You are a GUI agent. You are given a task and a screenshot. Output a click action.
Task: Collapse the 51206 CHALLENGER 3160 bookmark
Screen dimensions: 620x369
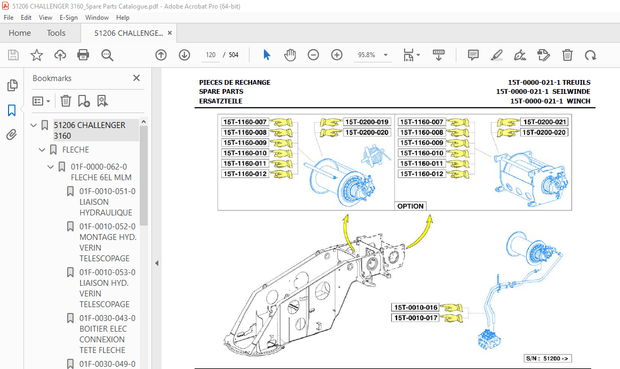[x=33, y=125]
